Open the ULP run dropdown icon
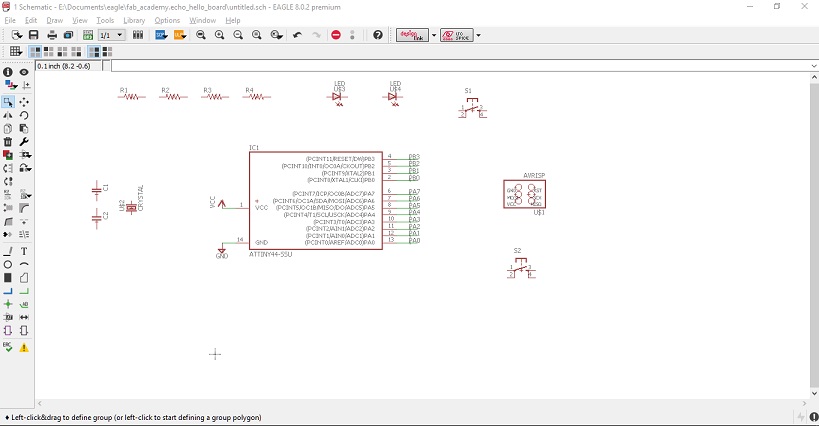Viewport: 819px width, 426px height. coord(180,35)
